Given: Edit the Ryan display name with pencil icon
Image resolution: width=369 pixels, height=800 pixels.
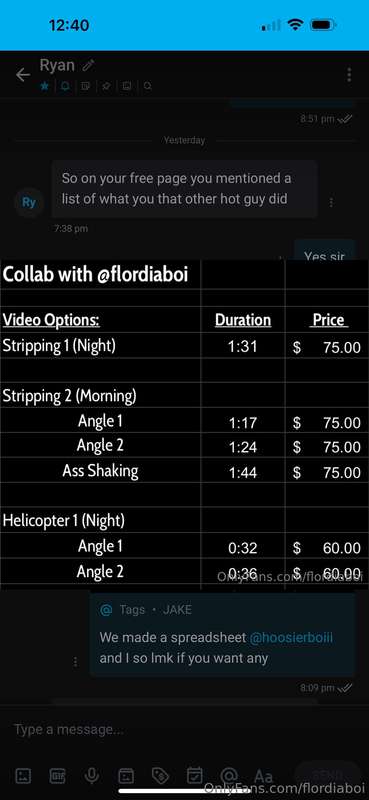Looking at the screenshot, I should point(88,65).
